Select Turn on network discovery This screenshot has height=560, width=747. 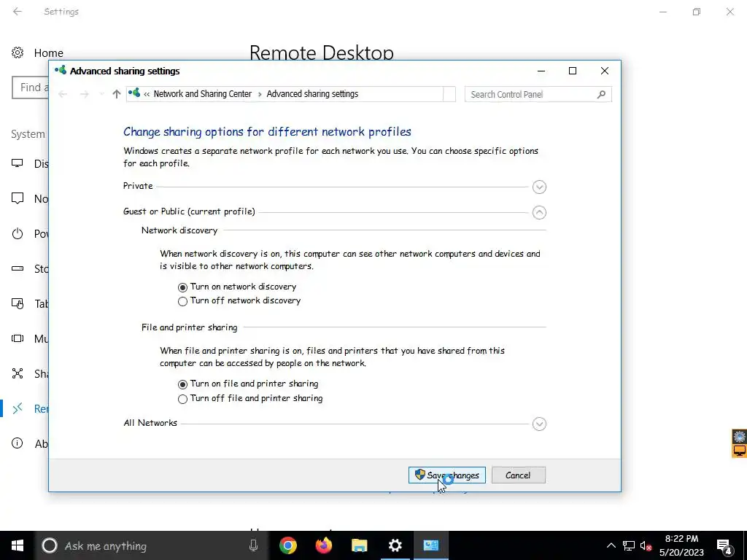point(182,287)
